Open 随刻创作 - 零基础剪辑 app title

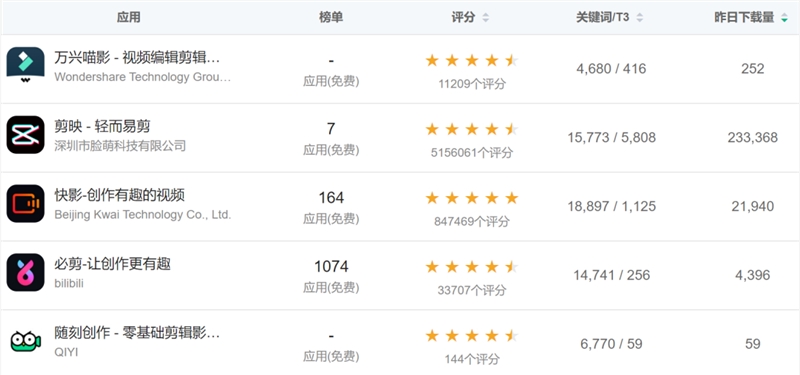coord(137,334)
